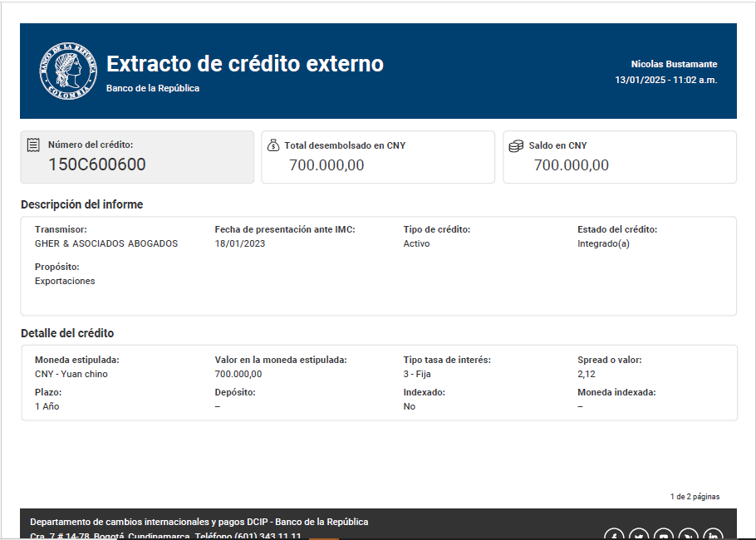Click the Saldo en CNY amount 700.000,00
756x540 pixels.
[x=571, y=165]
